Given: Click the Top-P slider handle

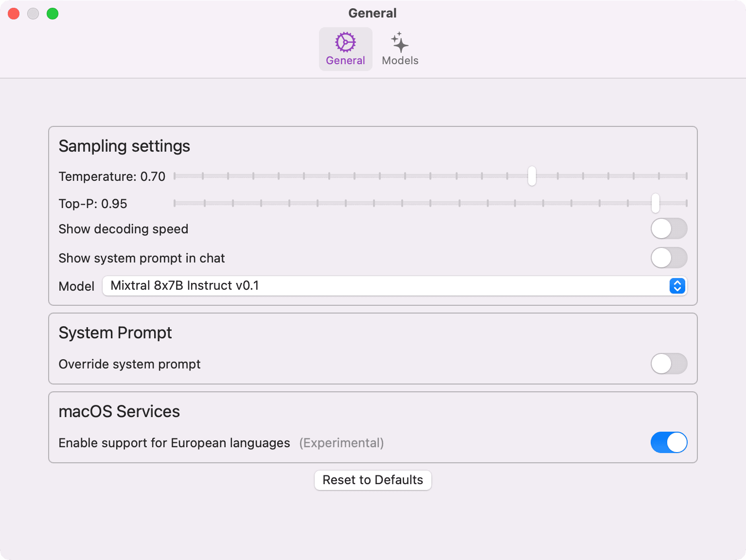Looking at the screenshot, I should coord(656,203).
